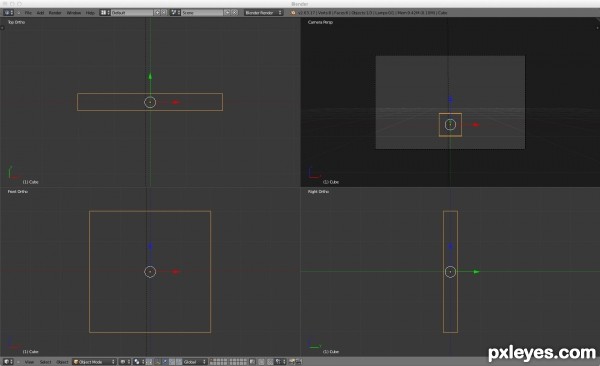Open the Info editor type selector
Screen dimensions: 600x366
tap(8, 13)
